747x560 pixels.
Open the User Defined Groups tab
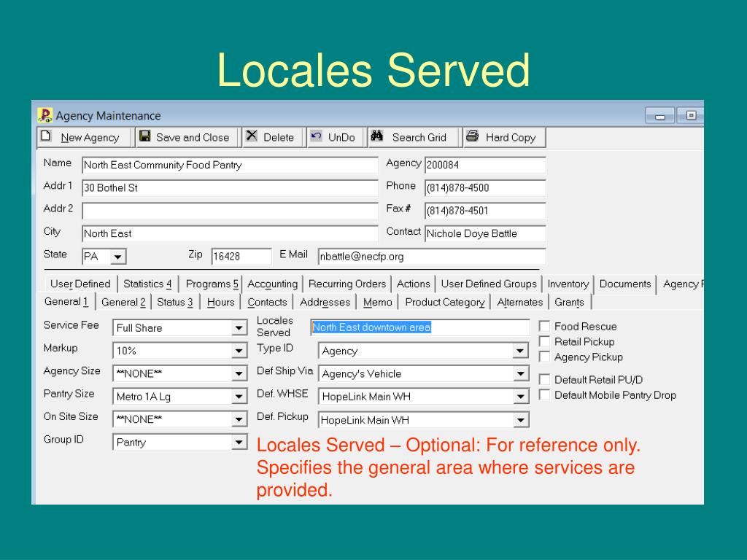click(488, 284)
